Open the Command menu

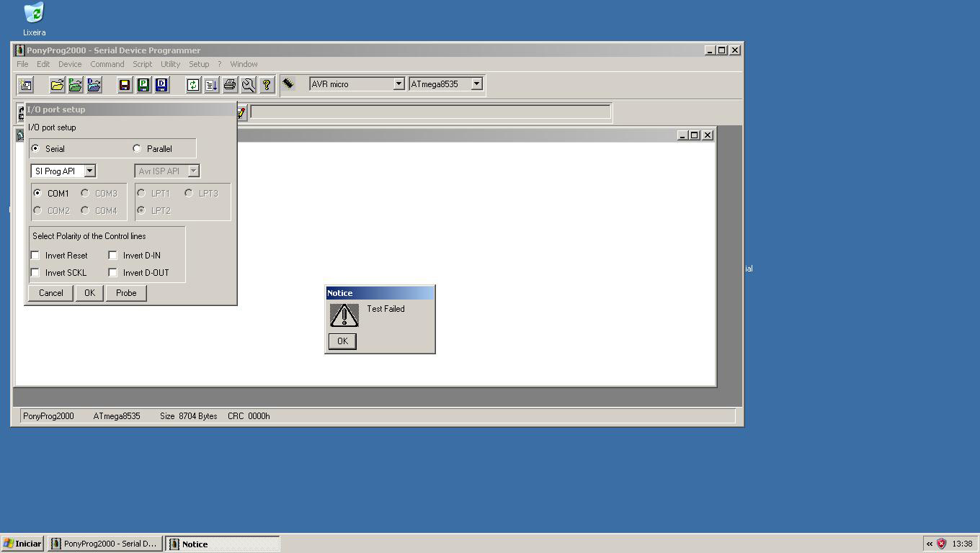(x=107, y=64)
